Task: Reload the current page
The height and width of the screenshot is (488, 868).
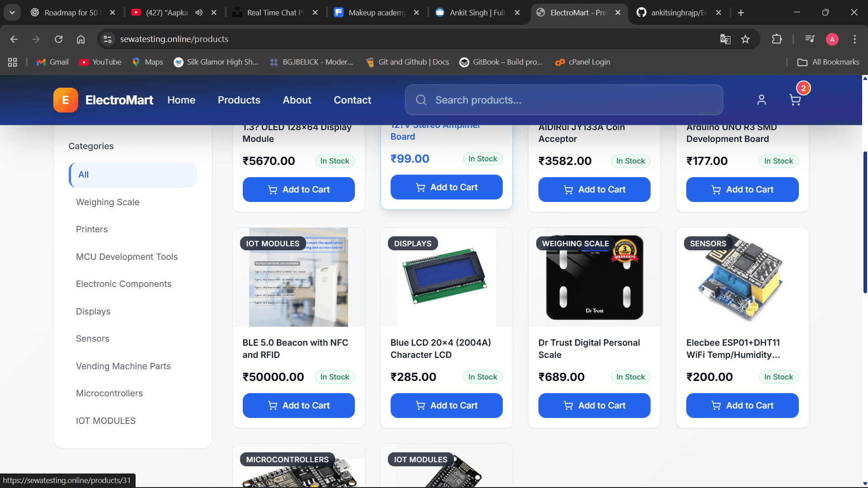Action: 59,39
